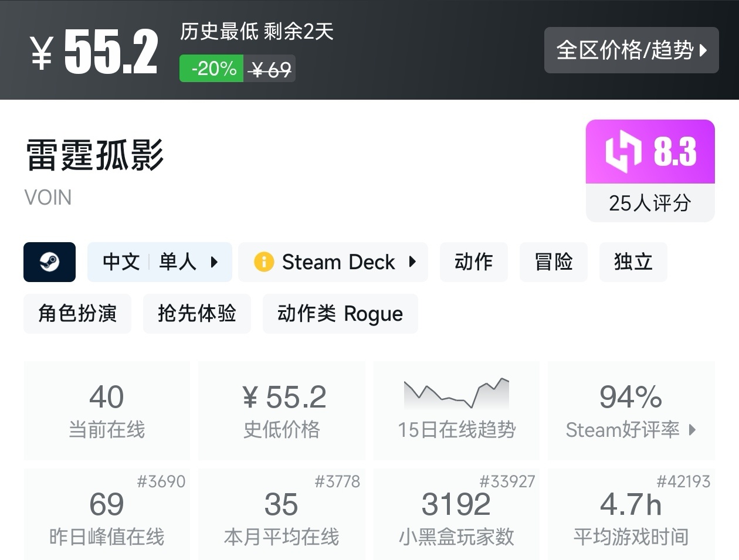Click the green -20% discount badge
Screen dimensions: 739x560
tap(212, 69)
